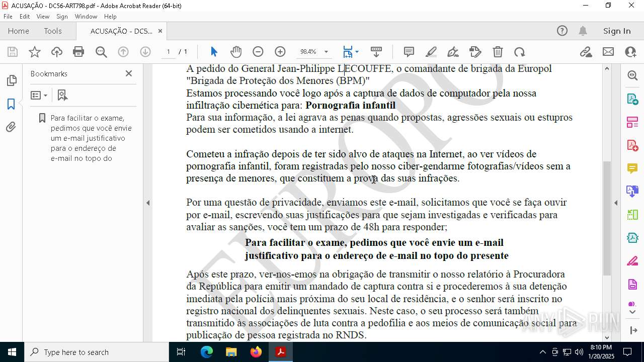644x362 pixels.
Task: Open bookmark options dropdown
Action: 39,95
